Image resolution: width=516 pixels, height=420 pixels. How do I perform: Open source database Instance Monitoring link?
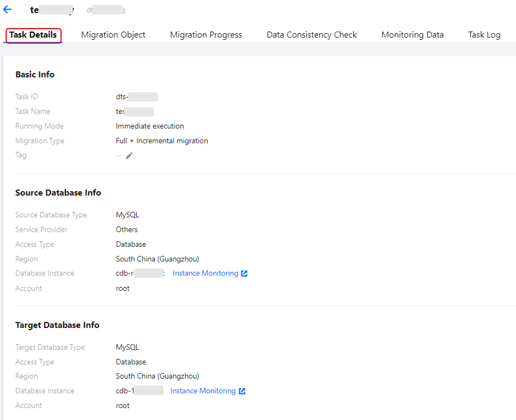pos(205,273)
